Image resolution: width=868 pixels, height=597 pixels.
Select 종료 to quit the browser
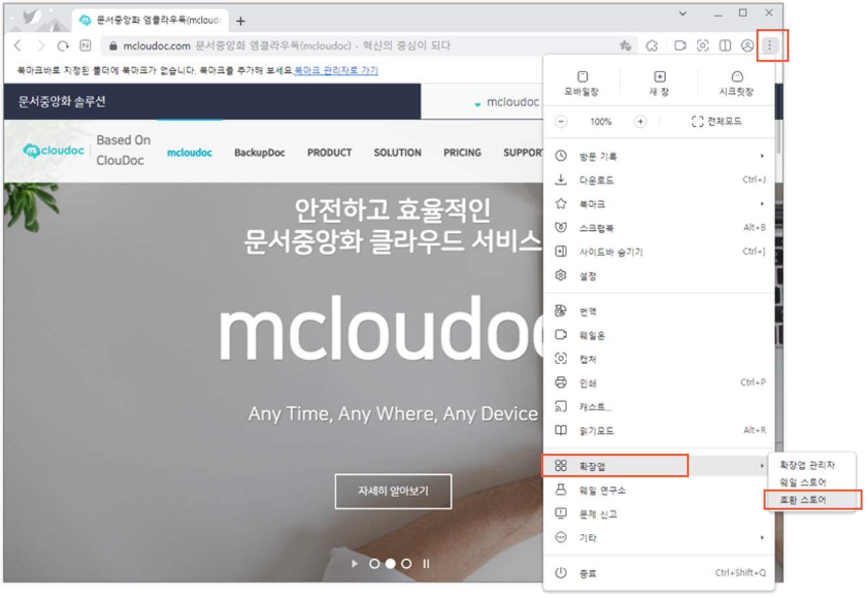pyautogui.click(x=659, y=574)
